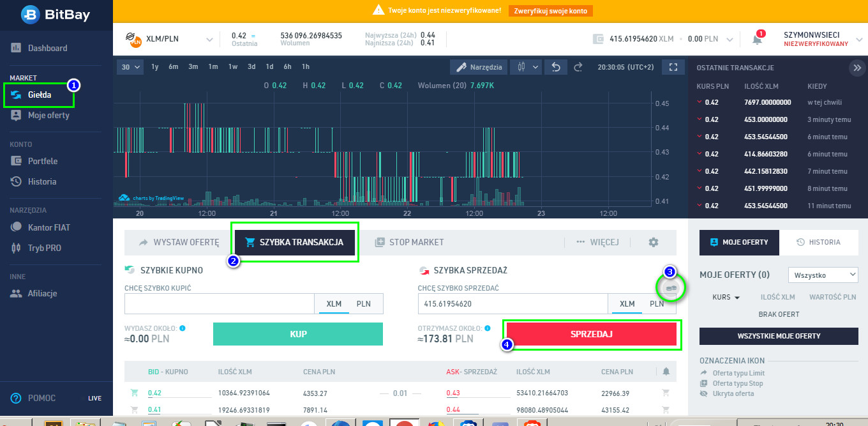
Task: Set chart range to 6h
Action: click(288, 66)
